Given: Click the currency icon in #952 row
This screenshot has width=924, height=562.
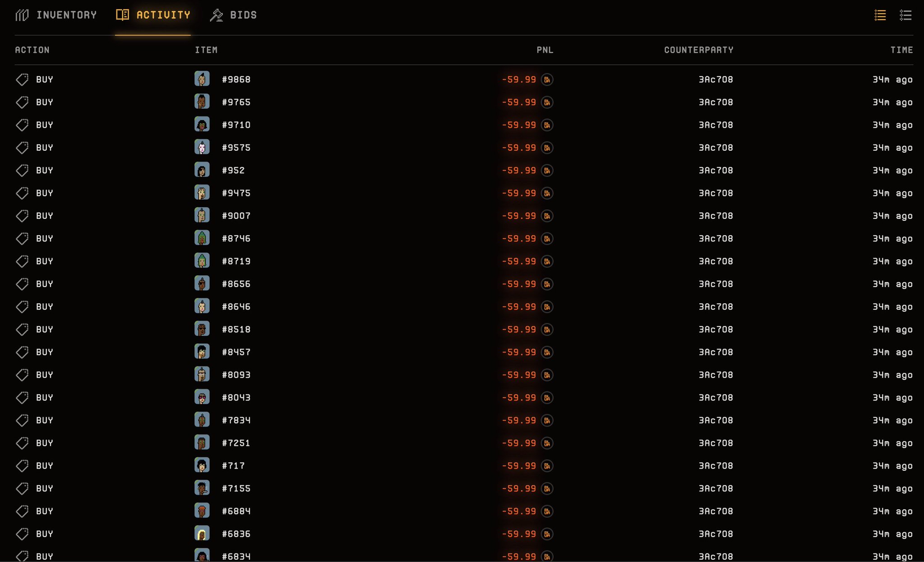Looking at the screenshot, I should pyautogui.click(x=547, y=170).
